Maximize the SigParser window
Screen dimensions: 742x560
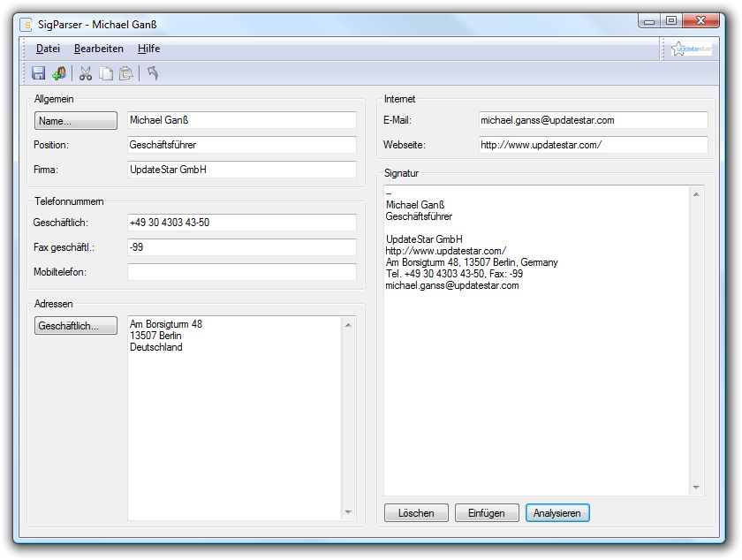[x=671, y=21]
